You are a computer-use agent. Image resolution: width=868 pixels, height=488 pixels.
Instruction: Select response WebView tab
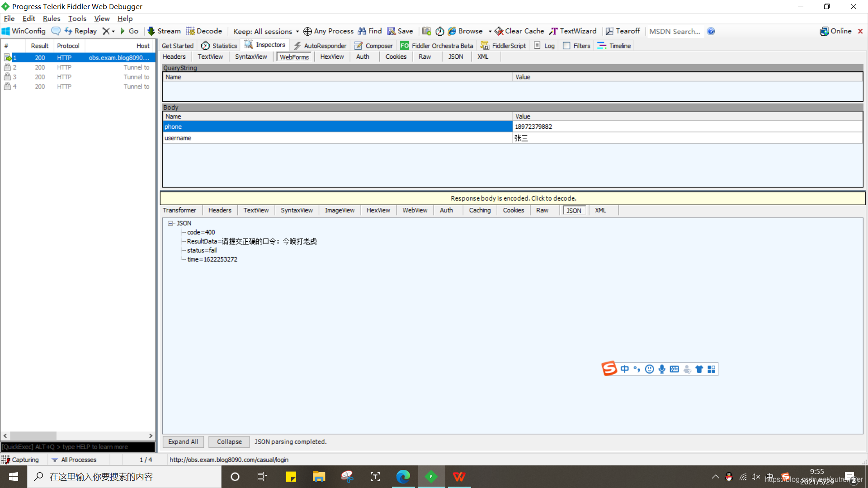pos(415,210)
